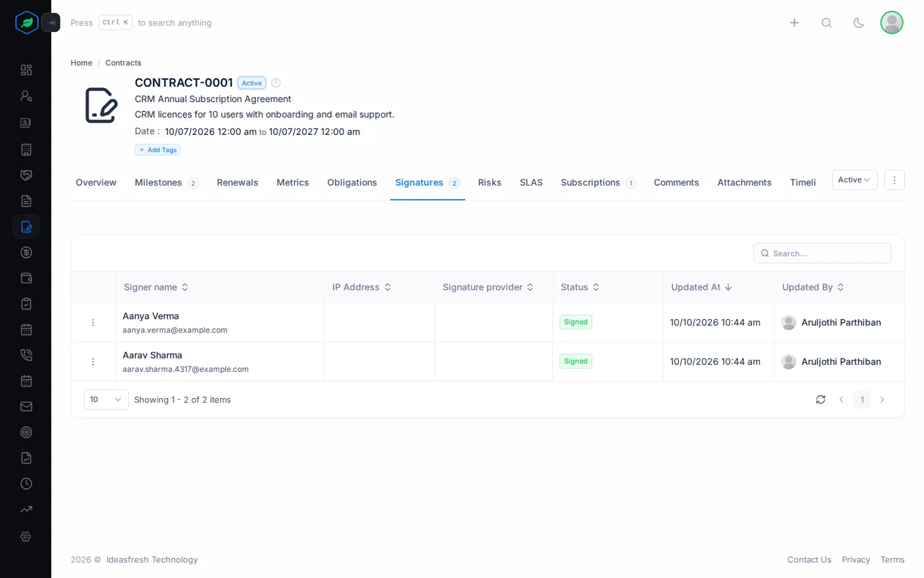Open the page size 10 dropdown

(107, 399)
